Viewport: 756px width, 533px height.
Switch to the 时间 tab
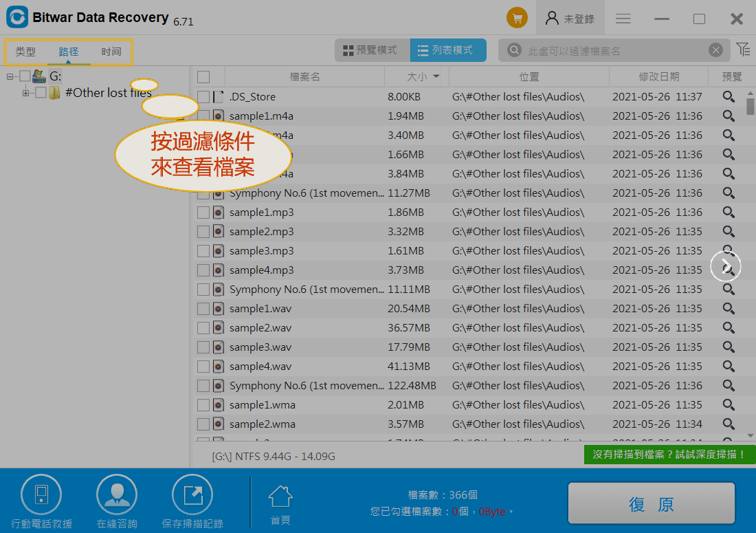tap(111, 52)
